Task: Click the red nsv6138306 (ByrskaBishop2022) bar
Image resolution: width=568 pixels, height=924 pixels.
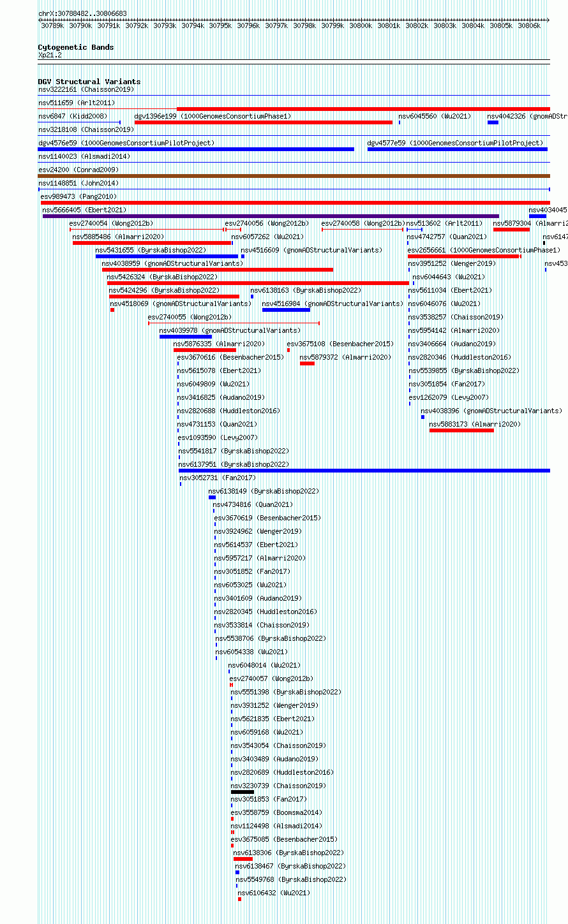Action: pyautogui.click(x=243, y=859)
